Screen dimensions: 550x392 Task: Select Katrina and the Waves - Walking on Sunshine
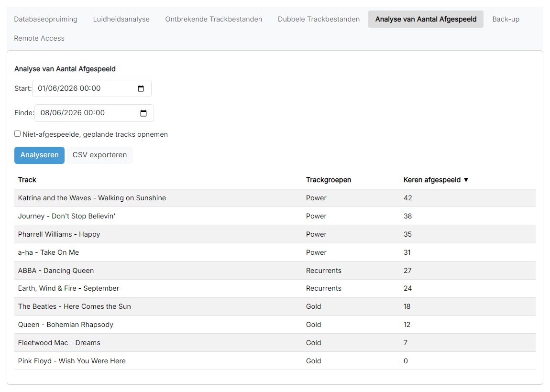point(275,198)
